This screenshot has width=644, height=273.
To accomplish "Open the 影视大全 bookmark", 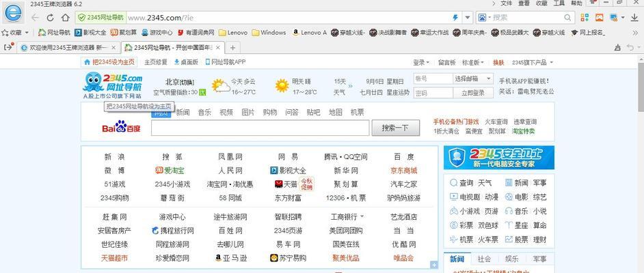I will coord(90,32).
